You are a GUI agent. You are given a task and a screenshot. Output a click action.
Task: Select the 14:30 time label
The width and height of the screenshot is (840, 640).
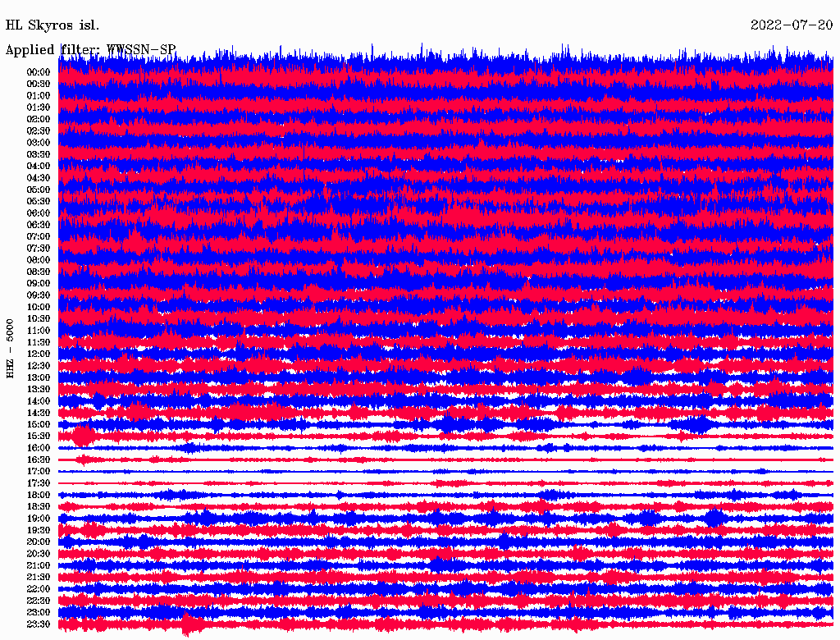tap(39, 414)
